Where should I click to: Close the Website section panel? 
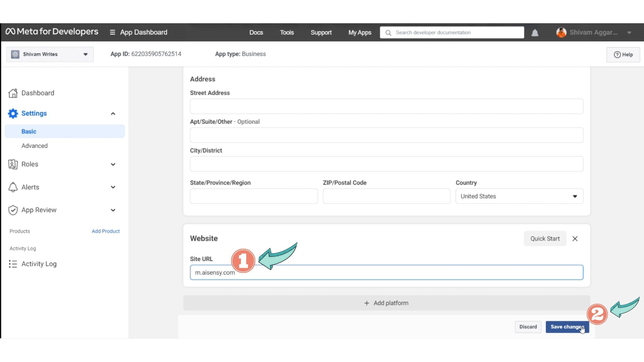click(575, 239)
